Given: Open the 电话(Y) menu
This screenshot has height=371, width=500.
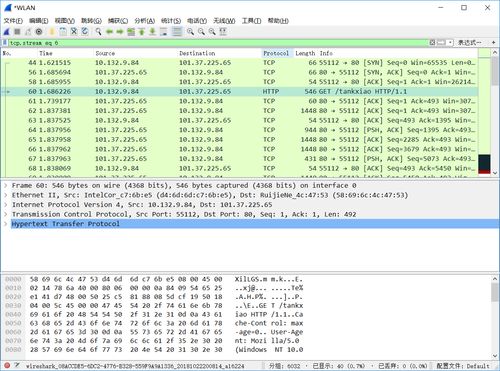Looking at the screenshot, I should tap(197, 21).
